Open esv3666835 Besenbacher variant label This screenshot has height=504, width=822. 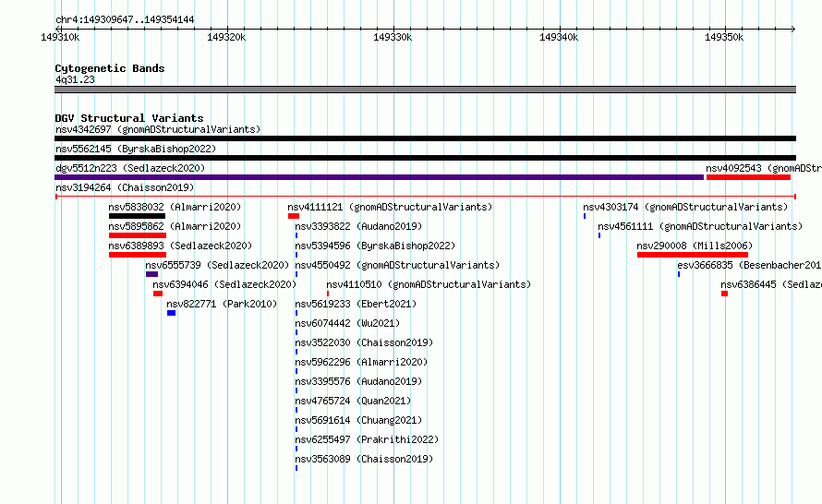pos(749,265)
